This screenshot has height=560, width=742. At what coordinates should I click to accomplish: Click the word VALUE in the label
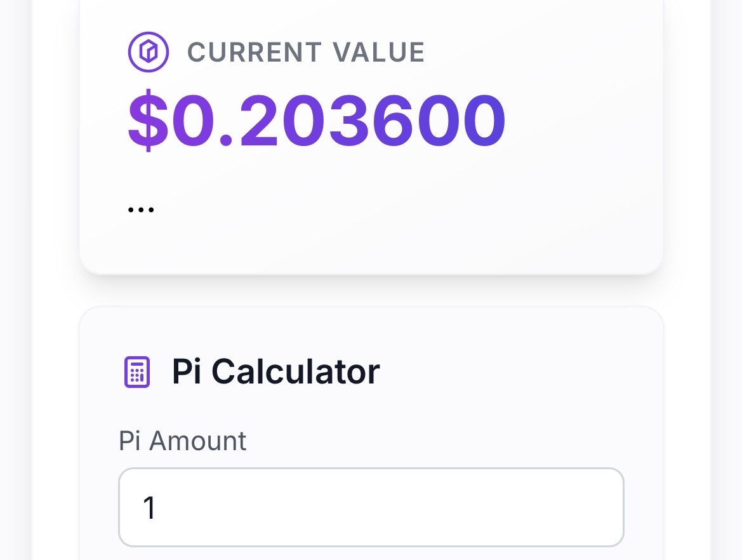tap(380, 52)
